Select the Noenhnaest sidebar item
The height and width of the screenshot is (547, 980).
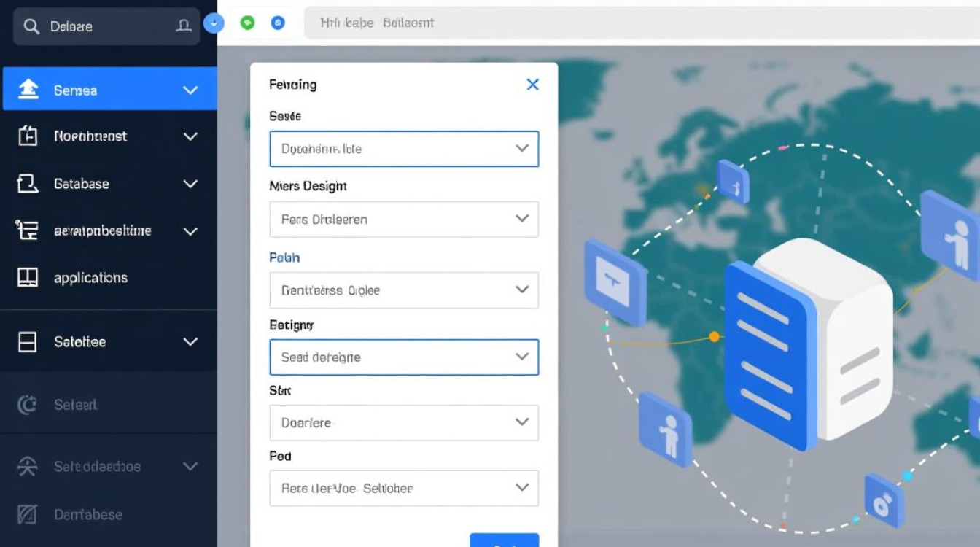pyautogui.click(x=109, y=136)
